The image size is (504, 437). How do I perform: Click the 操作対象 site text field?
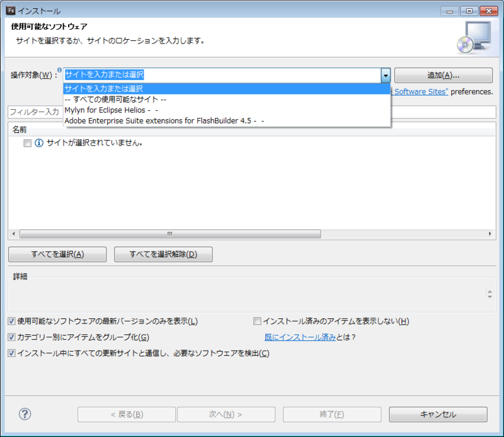[x=222, y=75]
